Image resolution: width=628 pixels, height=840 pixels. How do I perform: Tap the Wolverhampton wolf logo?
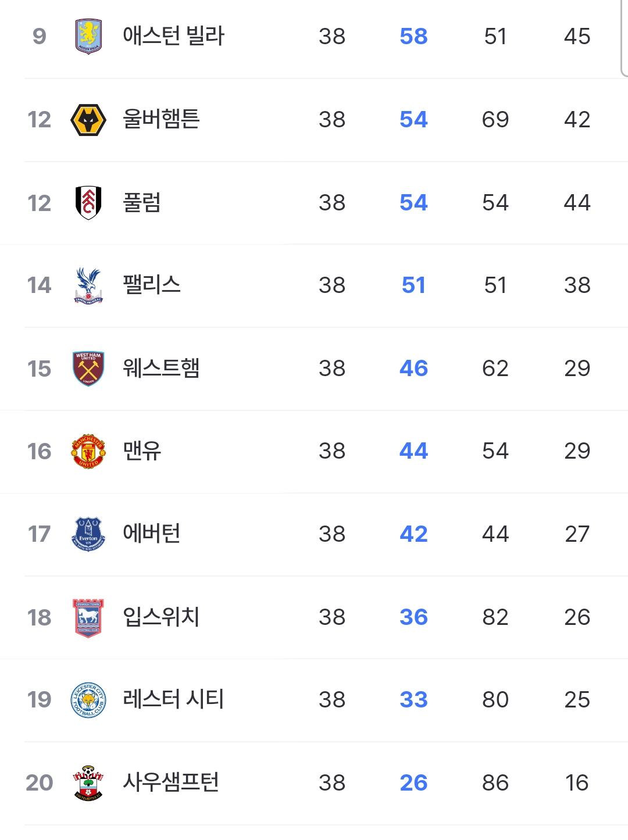(88, 120)
